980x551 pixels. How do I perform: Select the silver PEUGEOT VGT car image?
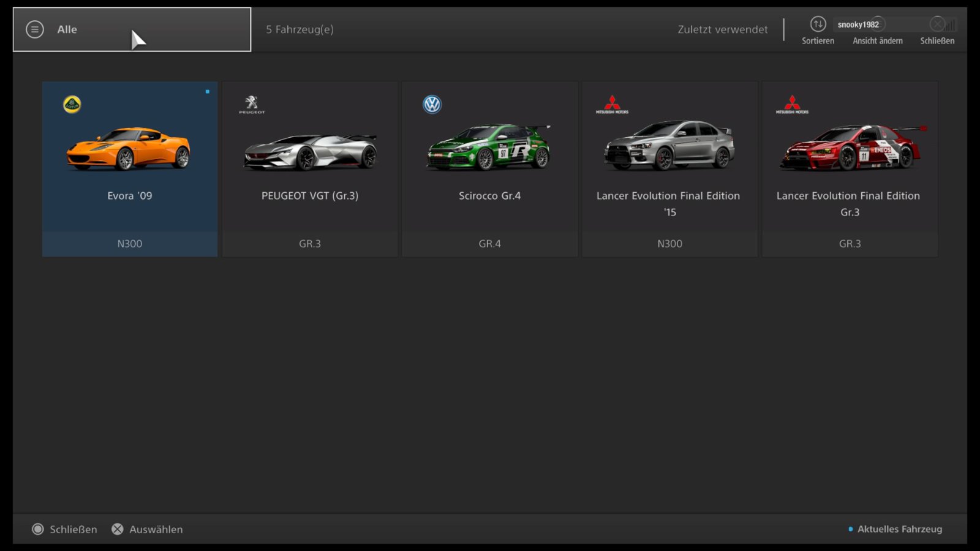click(310, 151)
